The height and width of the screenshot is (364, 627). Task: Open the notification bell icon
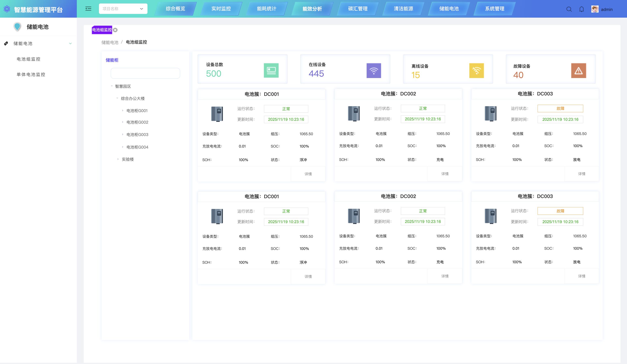[581, 9]
